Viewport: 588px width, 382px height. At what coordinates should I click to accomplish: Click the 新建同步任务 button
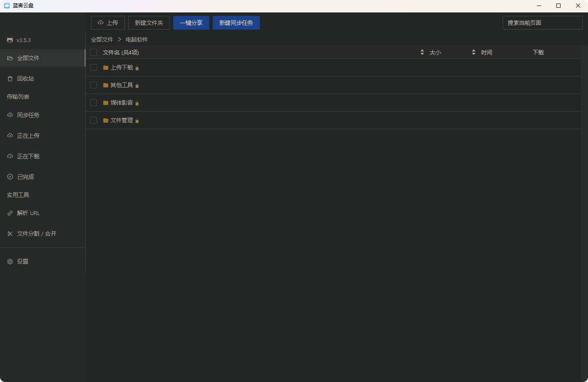click(x=236, y=23)
